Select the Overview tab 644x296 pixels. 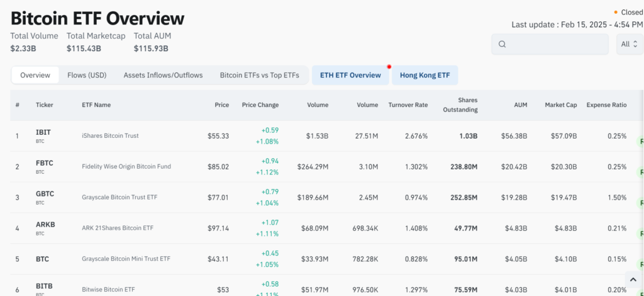coord(35,75)
